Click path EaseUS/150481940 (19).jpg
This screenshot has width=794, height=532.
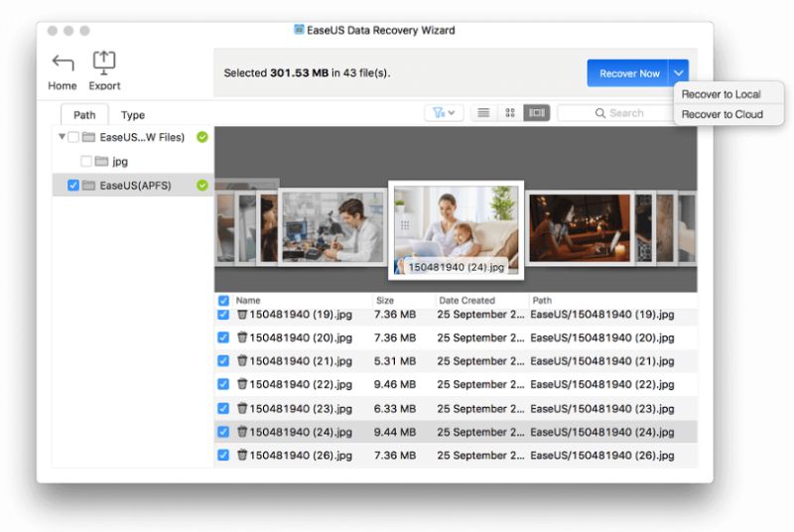pos(602,315)
